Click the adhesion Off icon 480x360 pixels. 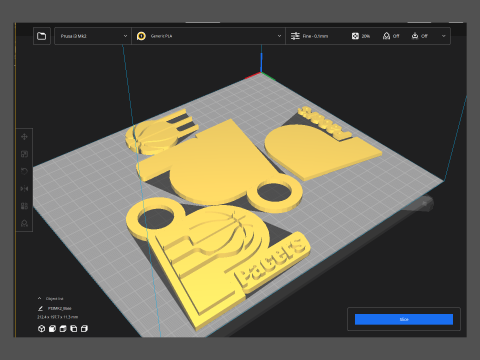tap(415, 36)
